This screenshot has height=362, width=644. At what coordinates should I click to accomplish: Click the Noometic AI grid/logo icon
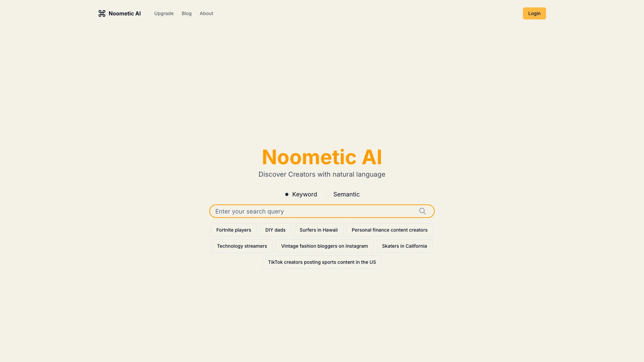pyautogui.click(x=101, y=13)
